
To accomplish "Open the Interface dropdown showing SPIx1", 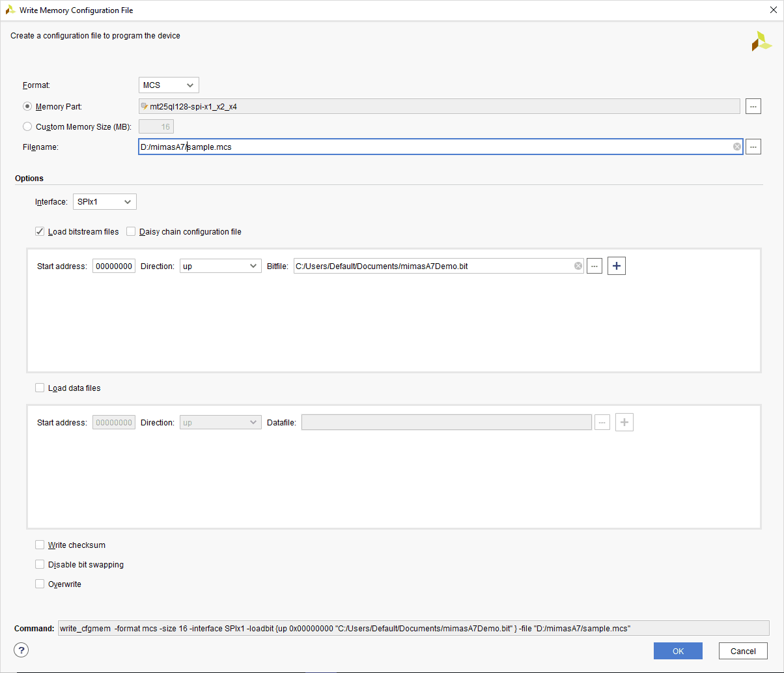I will (105, 202).
